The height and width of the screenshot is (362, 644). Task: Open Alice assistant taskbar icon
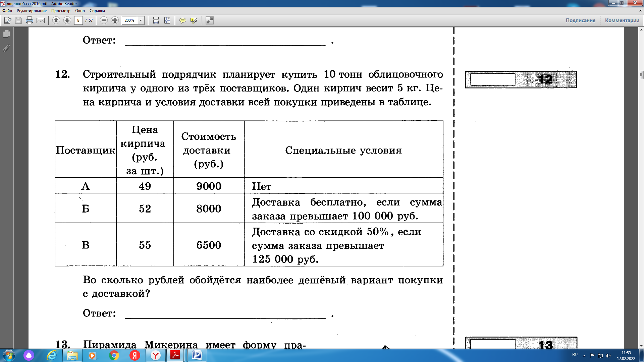[x=29, y=355]
